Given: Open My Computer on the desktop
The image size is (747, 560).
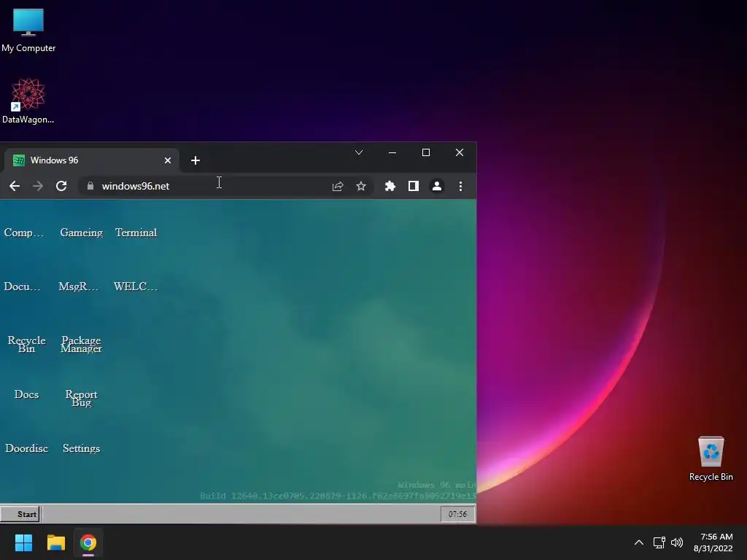Looking at the screenshot, I should pyautogui.click(x=28, y=30).
